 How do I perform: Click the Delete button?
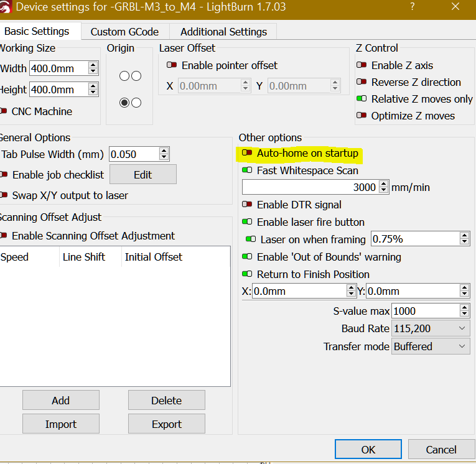(166, 401)
